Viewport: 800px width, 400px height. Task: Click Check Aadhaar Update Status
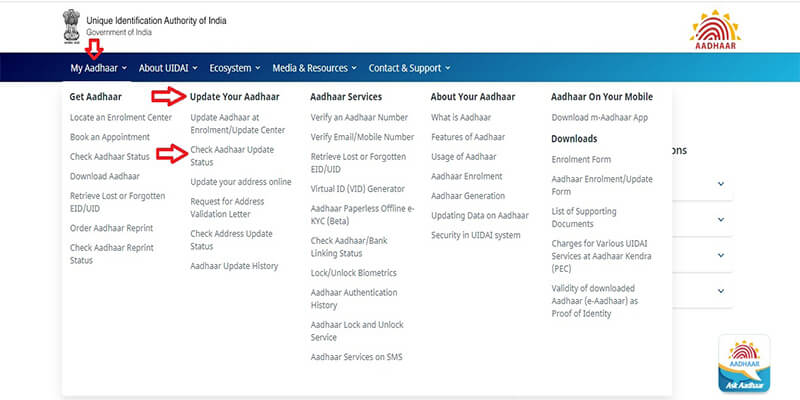[x=232, y=156]
